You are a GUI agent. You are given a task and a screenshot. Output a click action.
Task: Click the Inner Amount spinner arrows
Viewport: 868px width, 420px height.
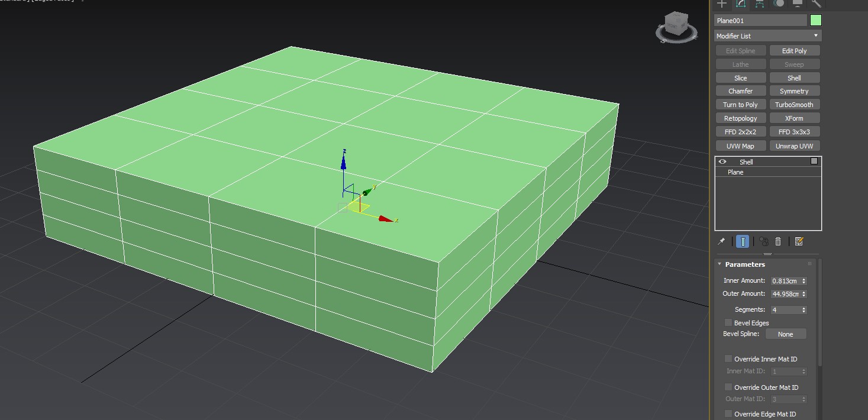click(x=804, y=281)
